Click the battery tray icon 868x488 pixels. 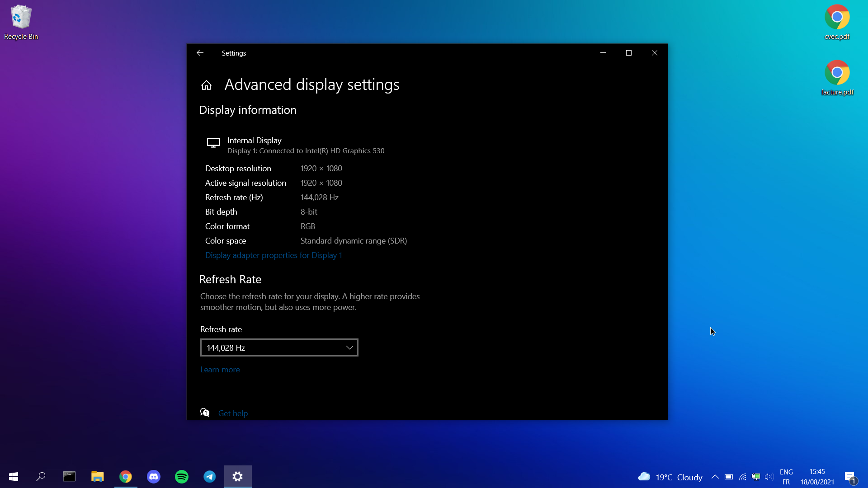pyautogui.click(x=729, y=477)
